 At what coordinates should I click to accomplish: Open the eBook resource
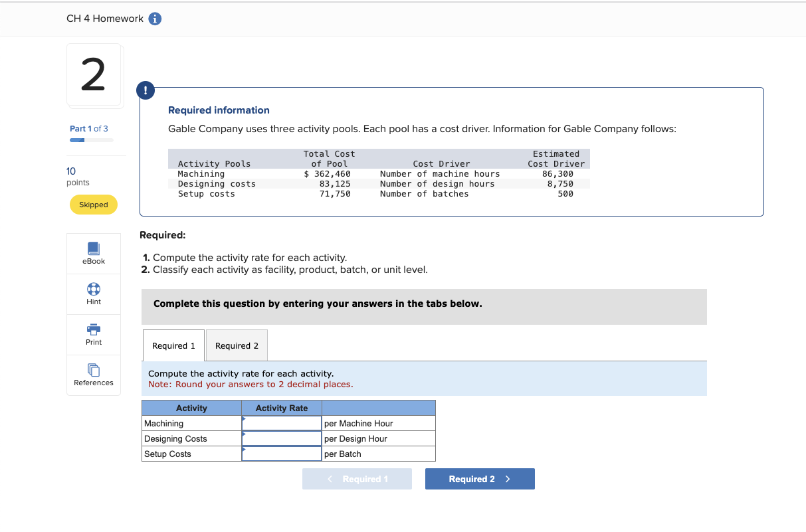pyautogui.click(x=93, y=252)
